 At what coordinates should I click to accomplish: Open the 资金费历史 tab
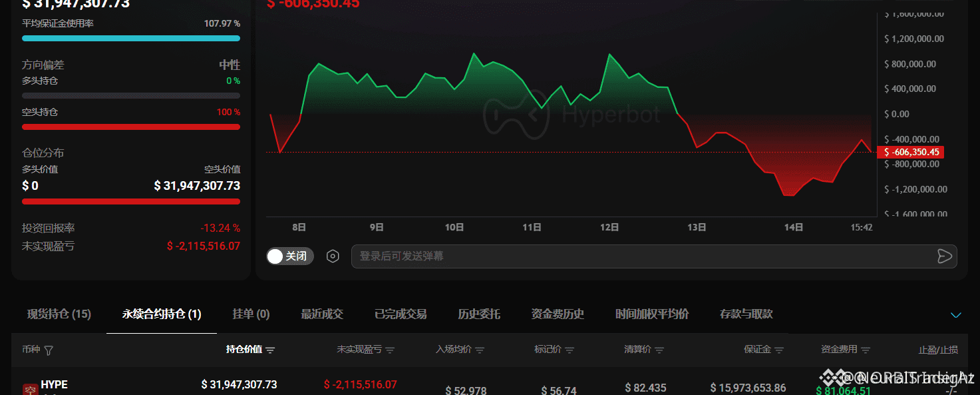[x=558, y=314]
